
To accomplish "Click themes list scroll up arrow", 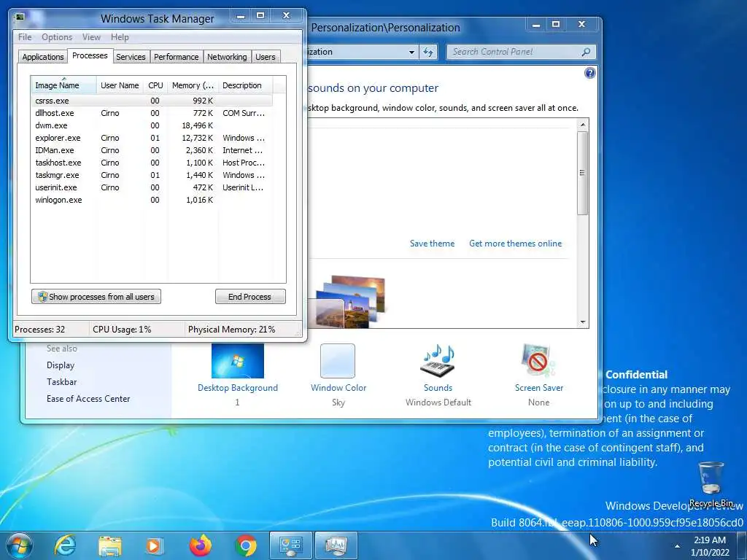I will click(x=583, y=125).
